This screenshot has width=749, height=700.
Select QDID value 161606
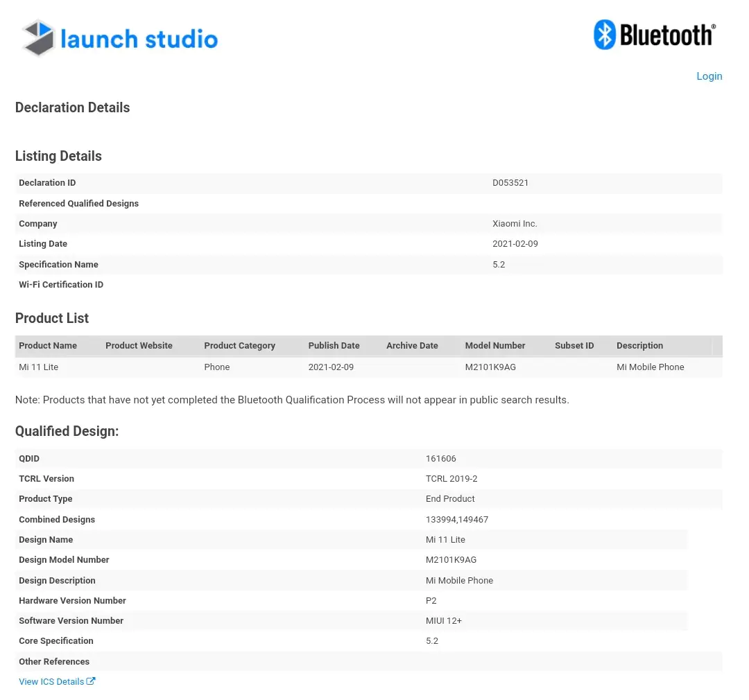tap(441, 458)
